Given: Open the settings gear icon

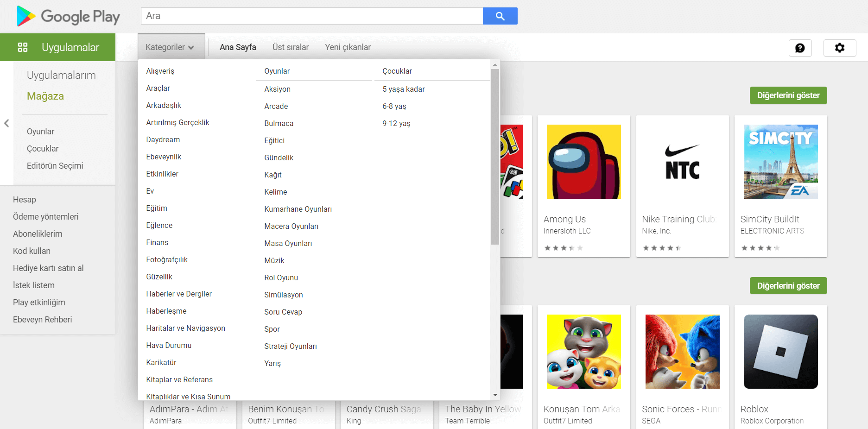Looking at the screenshot, I should (x=839, y=48).
